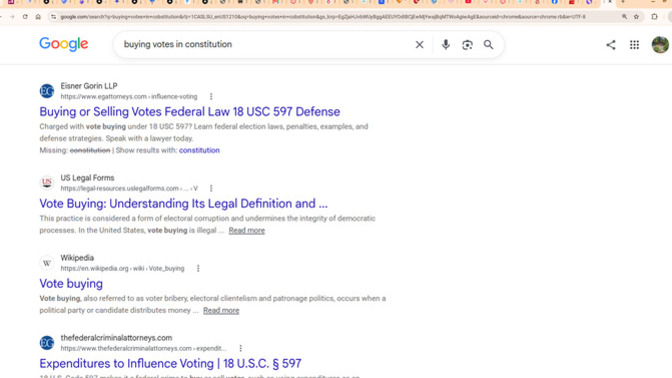This screenshot has height=378, width=672.
Task: Click the Google logo
Action: coord(64,44)
